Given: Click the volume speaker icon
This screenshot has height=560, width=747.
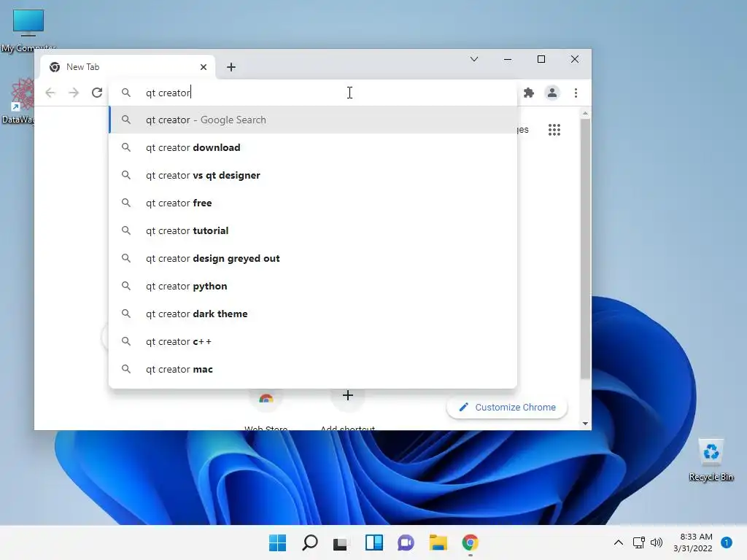Looking at the screenshot, I should 657,542.
